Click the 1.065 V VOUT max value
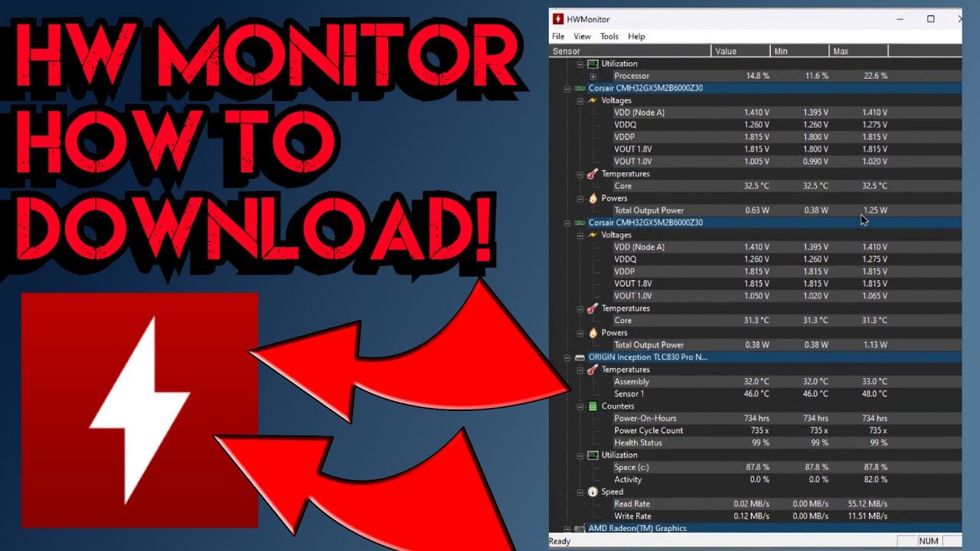This screenshot has height=551, width=980. 874,296
